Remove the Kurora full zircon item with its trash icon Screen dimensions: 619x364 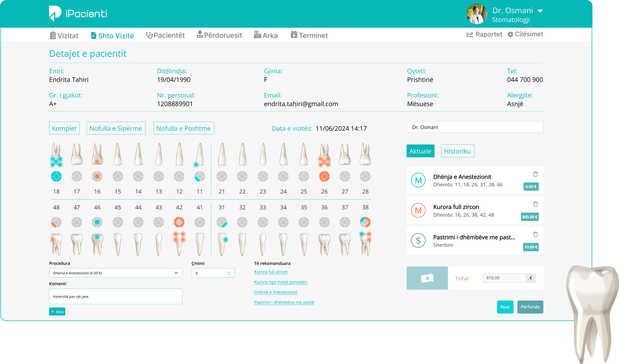[535, 204]
